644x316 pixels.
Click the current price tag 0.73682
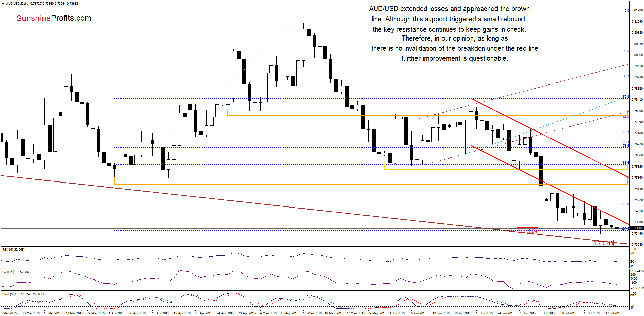(637, 228)
